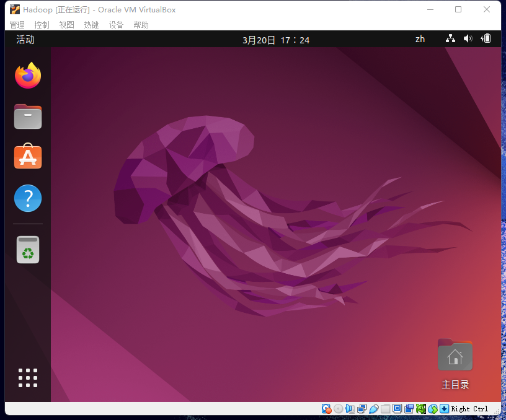Click the display status icon
The height and width of the screenshot is (420, 506).
point(397,409)
